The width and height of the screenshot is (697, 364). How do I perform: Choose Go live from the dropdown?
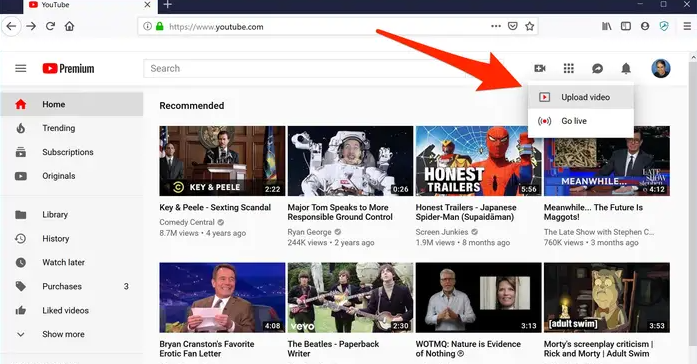click(581, 121)
